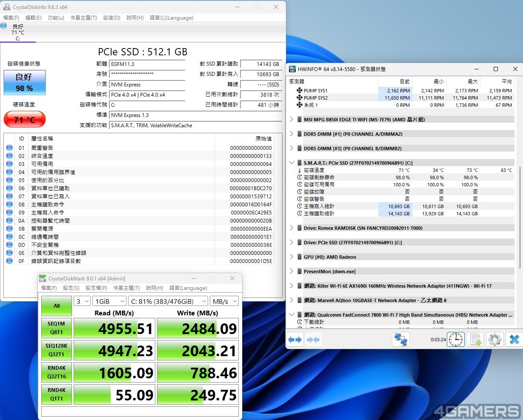Open HWiNFO sensor settings gear icon
Screen dimensions: 523x420
pos(494,340)
